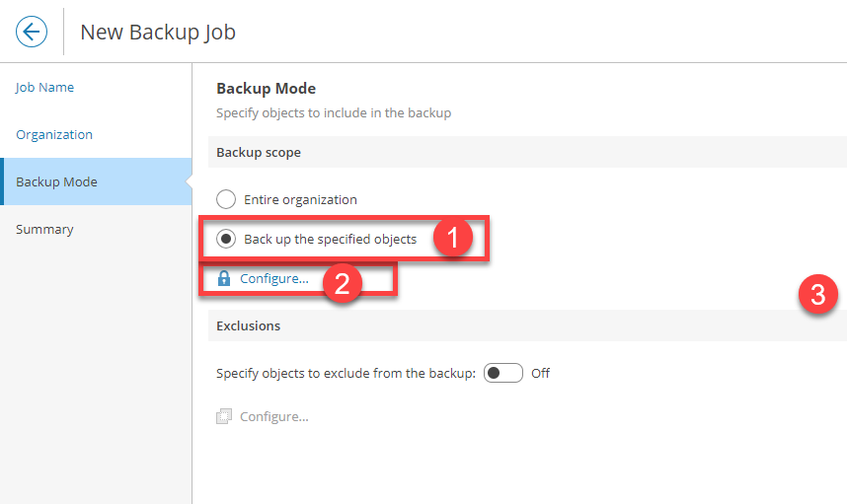Click the Off label next to toggle

coord(540,374)
